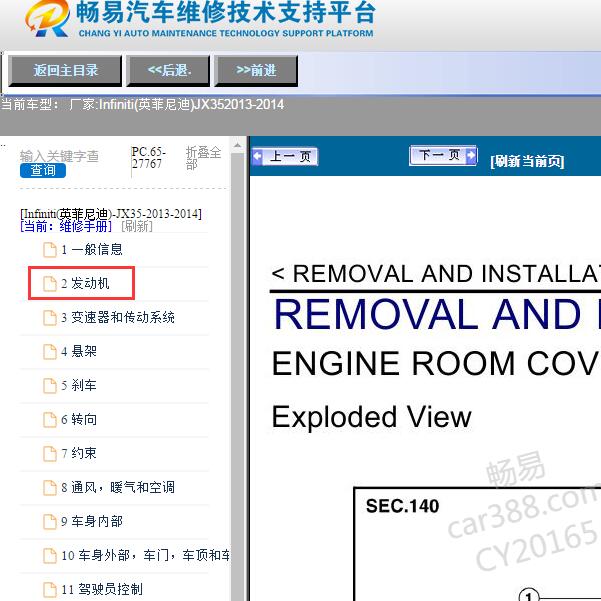Image resolution: width=601 pixels, height=601 pixels.
Task: Open tree item 11 驾驶员控制
Action: pyautogui.click(x=102, y=589)
